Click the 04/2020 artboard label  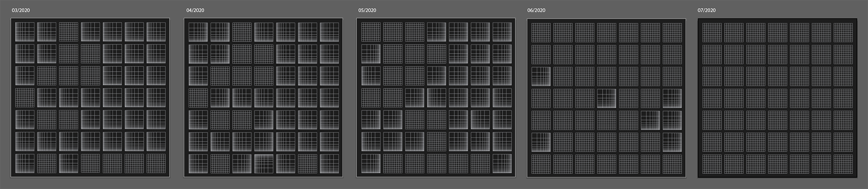[x=195, y=10]
